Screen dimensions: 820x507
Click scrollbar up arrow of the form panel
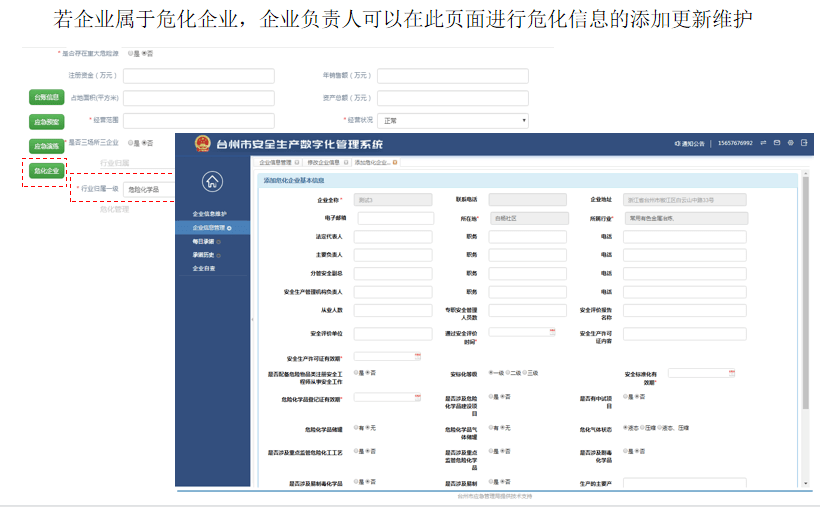pos(805,173)
